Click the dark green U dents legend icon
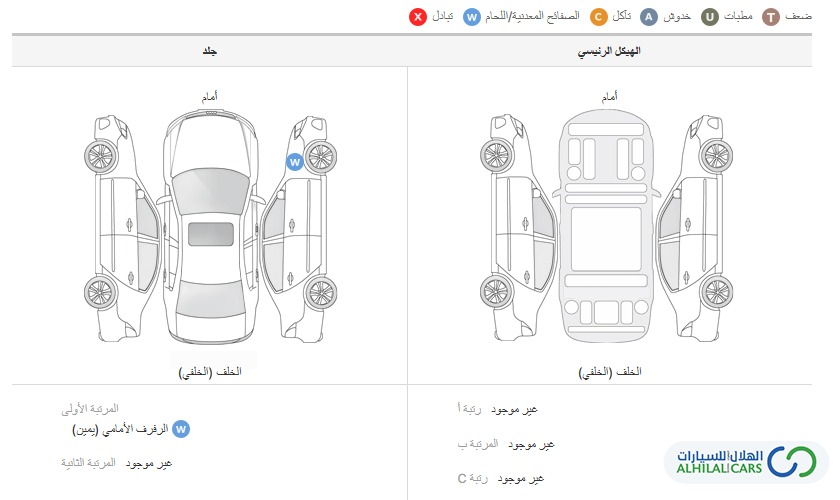 click(x=710, y=17)
